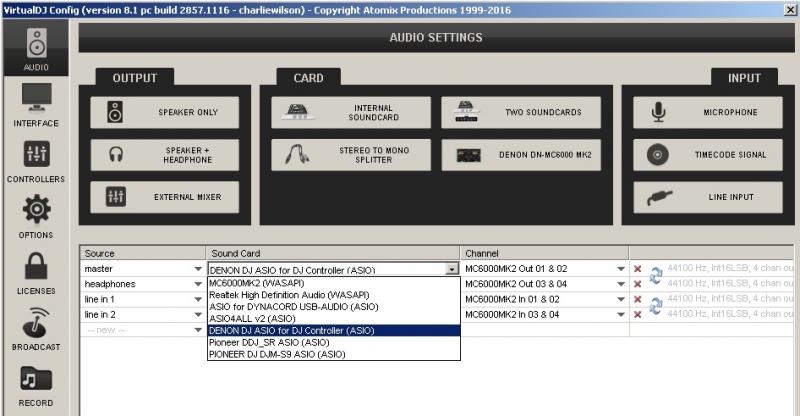Image resolution: width=800 pixels, height=416 pixels.
Task: Open the master source dropdown
Action: 198,269
